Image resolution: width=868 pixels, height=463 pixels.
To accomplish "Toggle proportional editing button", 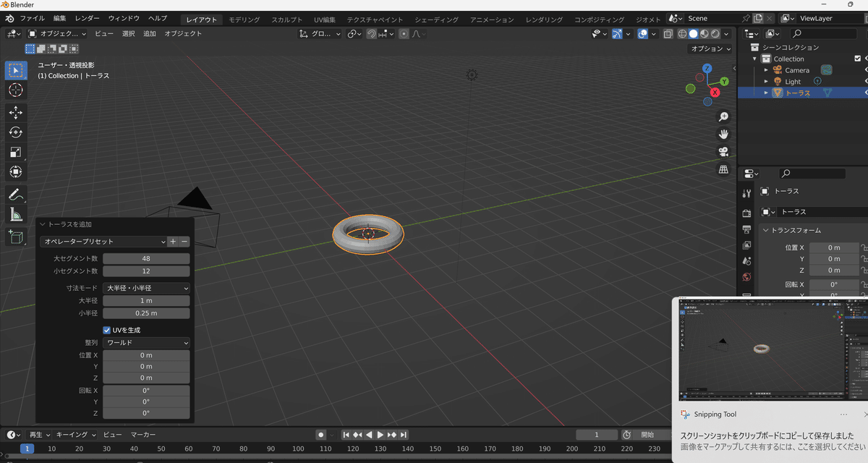I will (x=404, y=34).
